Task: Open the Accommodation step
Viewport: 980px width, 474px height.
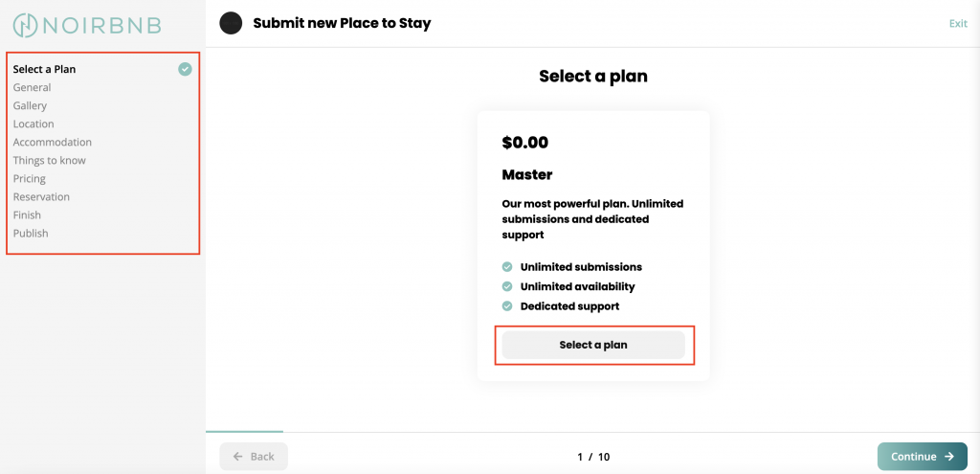Action: tap(53, 142)
